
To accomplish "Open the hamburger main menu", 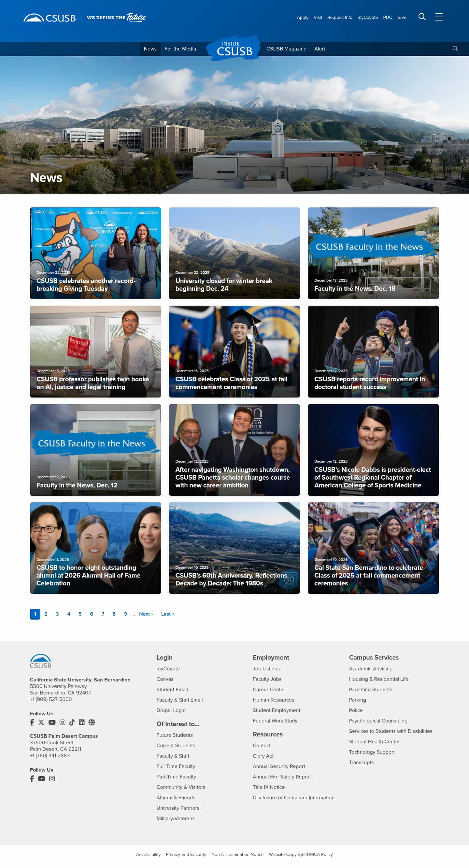I will (x=439, y=17).
